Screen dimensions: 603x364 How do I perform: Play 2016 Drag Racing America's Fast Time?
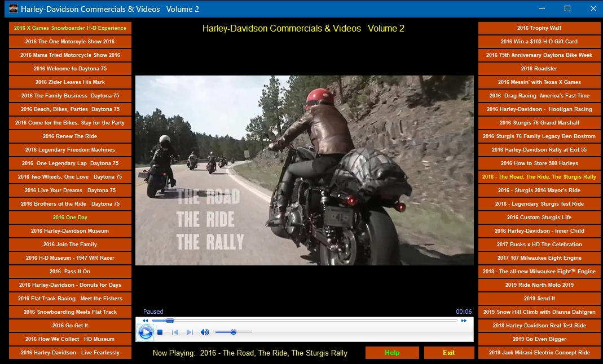(x=539, y=96)
